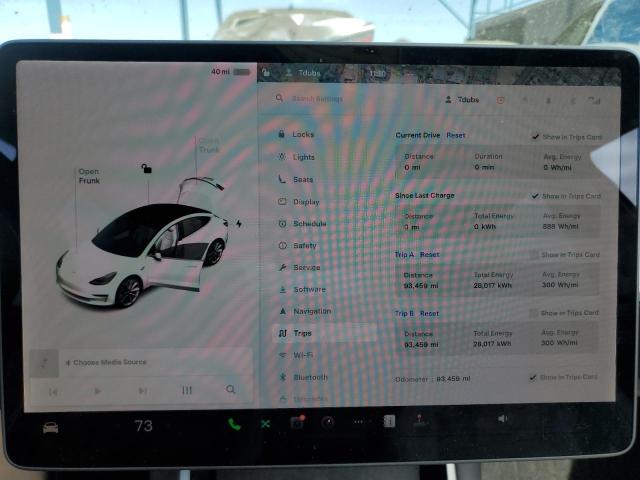Tap the 73 temperature setting
The image size is (640, 480).
coord(143,426)
